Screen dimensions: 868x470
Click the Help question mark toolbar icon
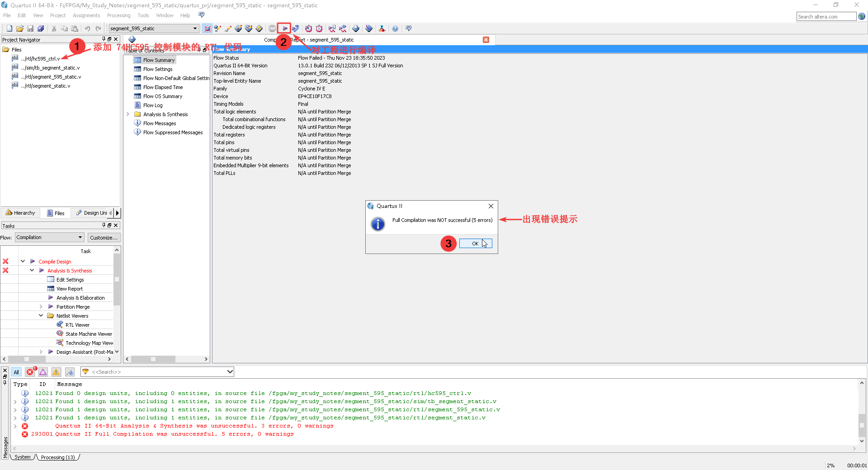[395, 28]
